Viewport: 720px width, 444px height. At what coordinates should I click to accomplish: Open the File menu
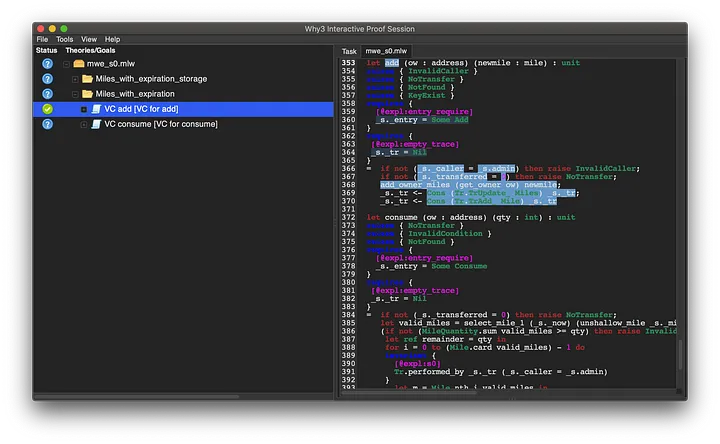(x=42, y=39)
